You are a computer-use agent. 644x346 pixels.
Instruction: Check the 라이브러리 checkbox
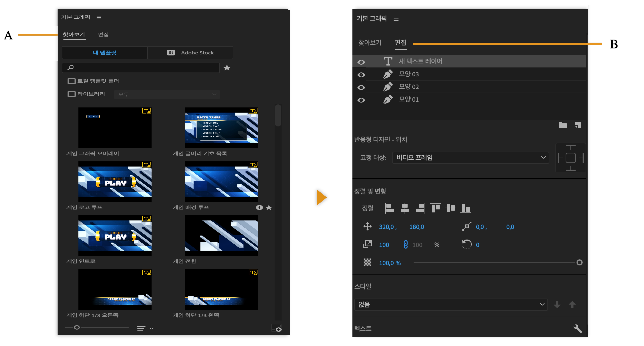coord(72,94)
